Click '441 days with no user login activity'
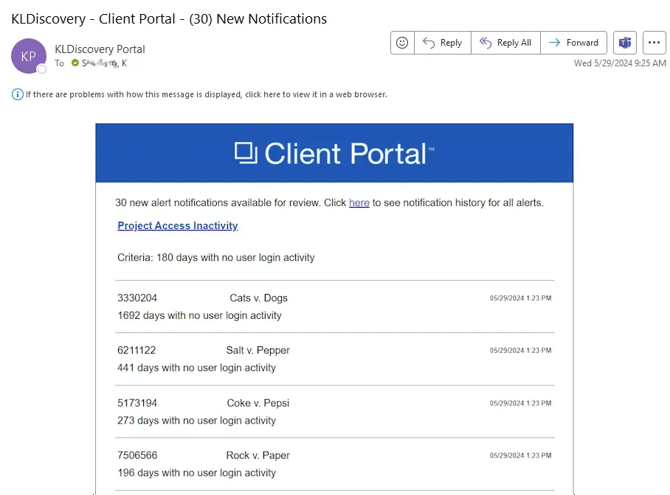 pyautogui.click(x=197, y=368)
